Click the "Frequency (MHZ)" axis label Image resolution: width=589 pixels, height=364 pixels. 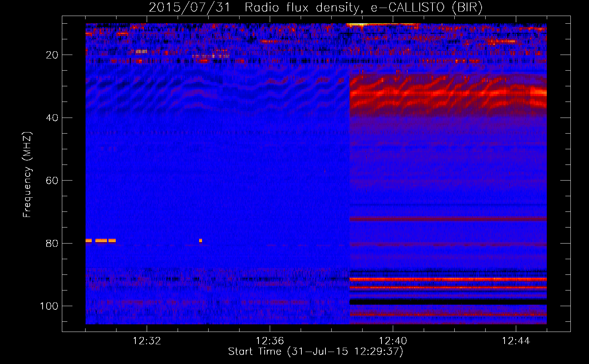click(x=27, y=175)
